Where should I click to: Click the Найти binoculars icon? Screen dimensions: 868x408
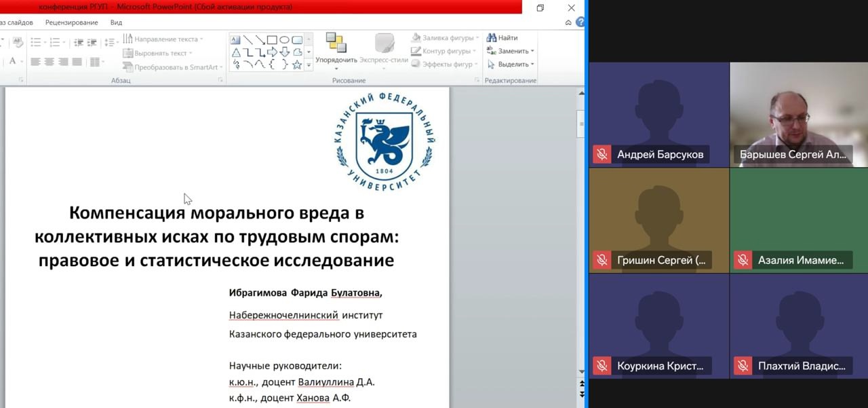[490, 37]
